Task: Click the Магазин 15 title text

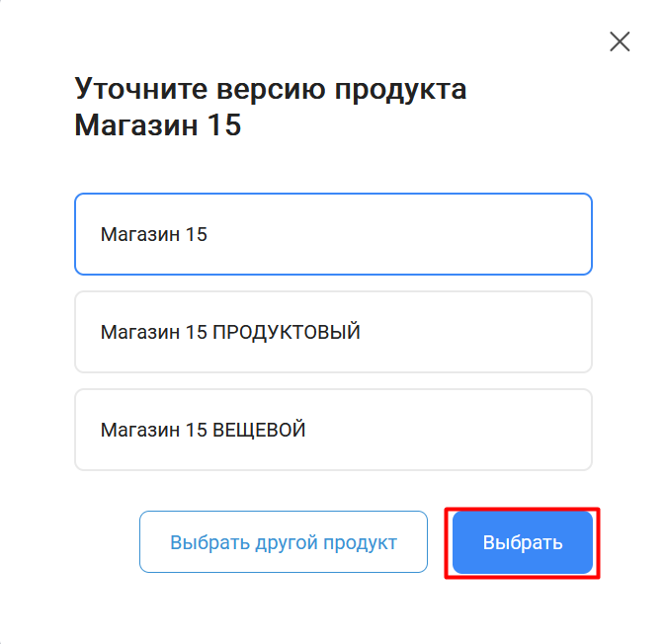Action: tap(158, 125)
